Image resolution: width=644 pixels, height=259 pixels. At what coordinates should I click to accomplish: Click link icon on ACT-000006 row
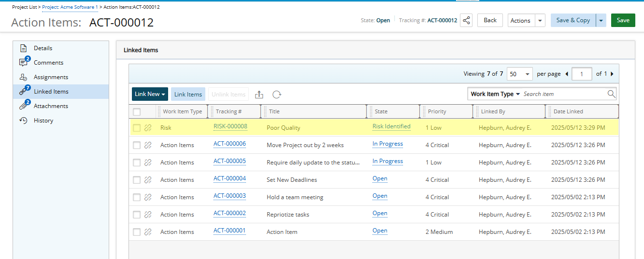point(148,145)
